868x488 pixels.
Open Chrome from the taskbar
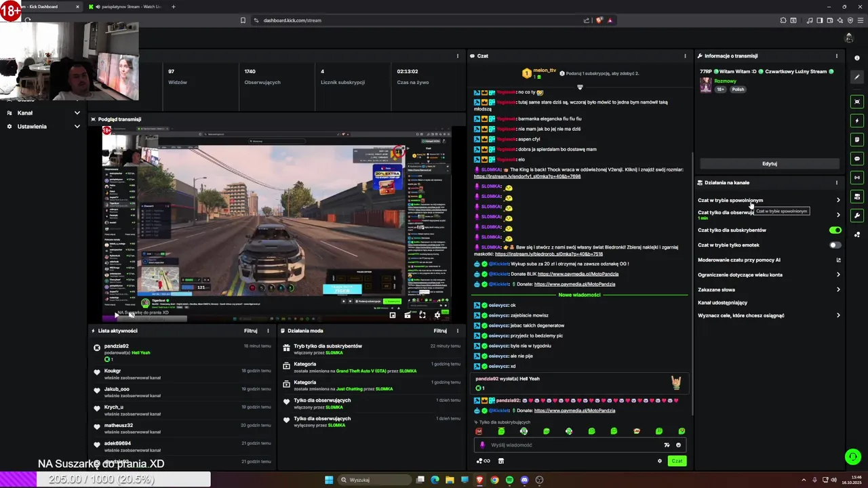pos(494,480)
